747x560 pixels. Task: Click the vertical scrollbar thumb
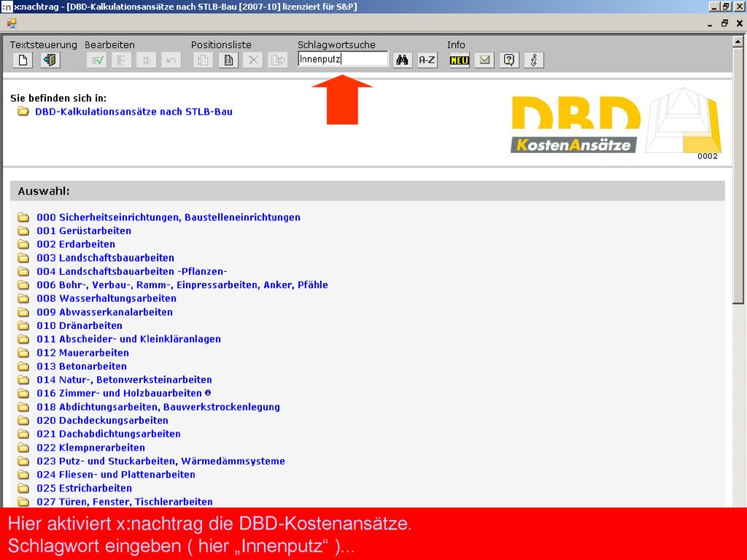tap(738, 175)
